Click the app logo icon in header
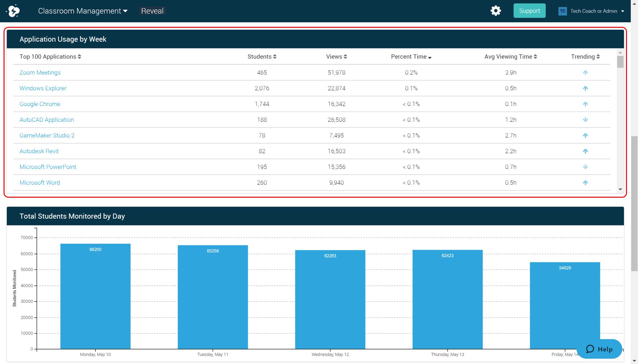This screenshot has height=364, width=638. coord(13,11)
